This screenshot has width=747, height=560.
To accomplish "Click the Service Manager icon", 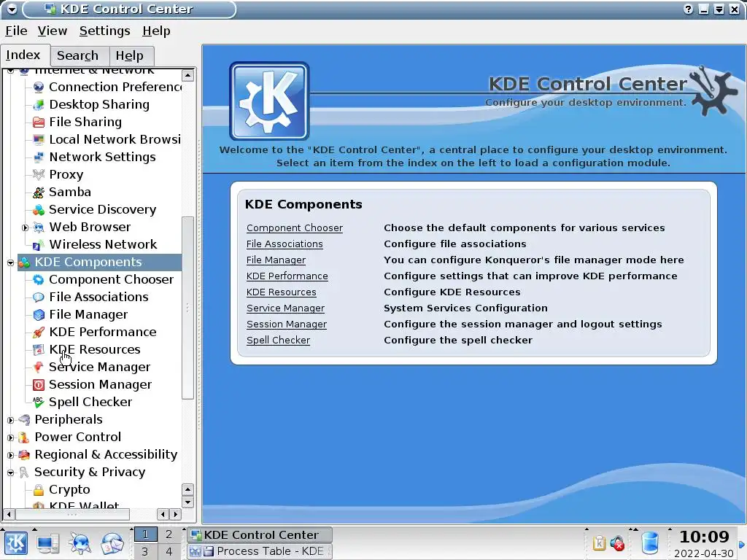I will [39, 367].
